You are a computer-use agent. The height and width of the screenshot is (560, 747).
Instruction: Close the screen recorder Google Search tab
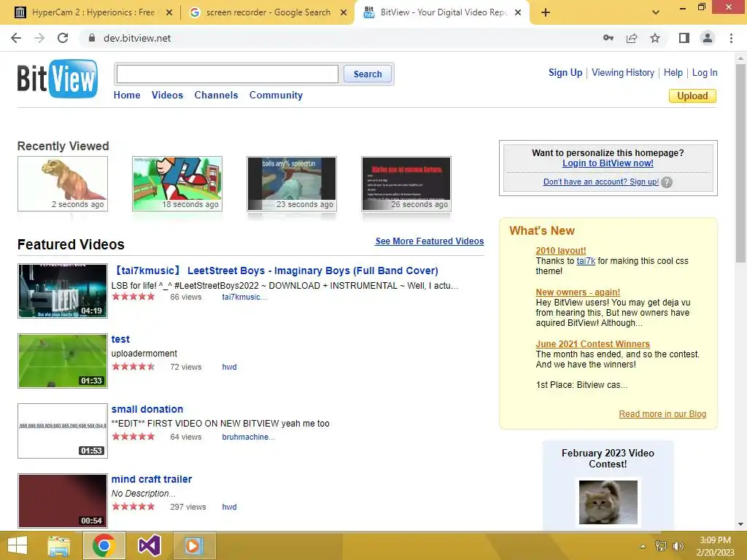tap(344, 12)
